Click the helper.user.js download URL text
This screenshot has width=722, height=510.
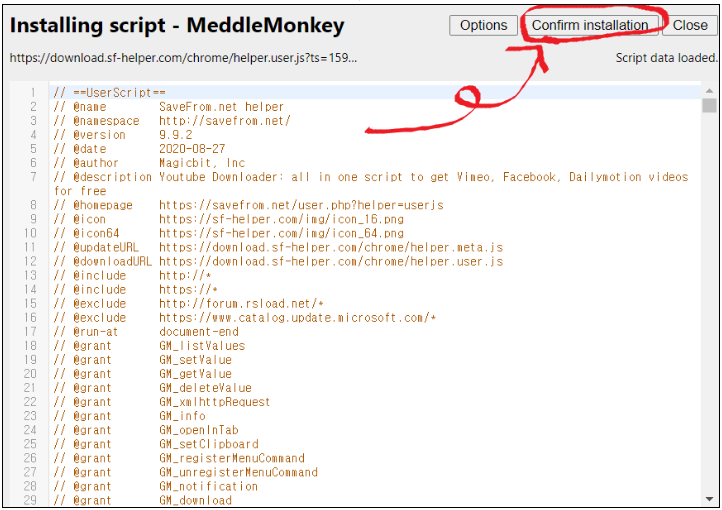(183, 58)
